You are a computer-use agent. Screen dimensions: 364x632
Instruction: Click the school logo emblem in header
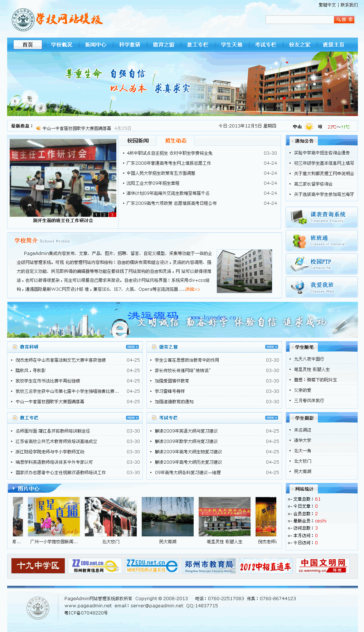pyautogui.click(x=23, y=20)
